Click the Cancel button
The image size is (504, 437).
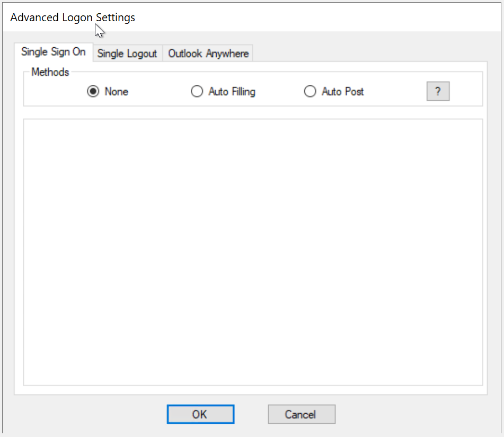(x=301, y=414)
